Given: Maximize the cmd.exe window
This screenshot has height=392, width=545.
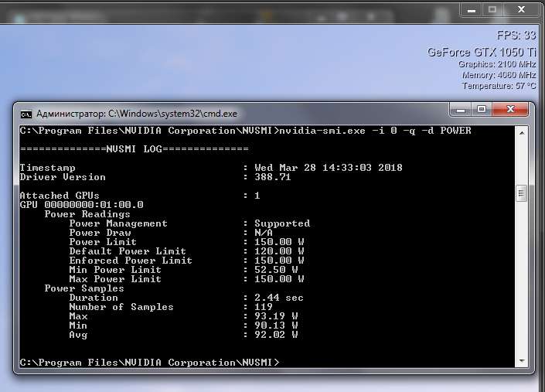Looking at the screenshot, I should 482,110.
